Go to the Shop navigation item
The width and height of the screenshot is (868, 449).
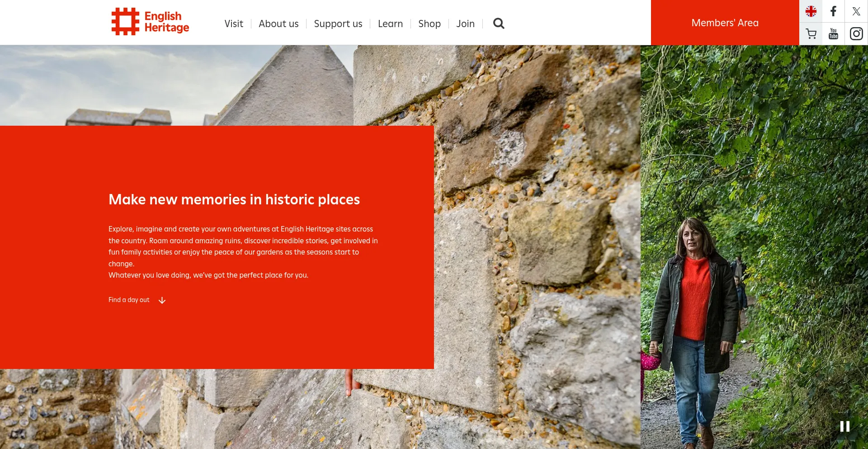click(429, 24)
